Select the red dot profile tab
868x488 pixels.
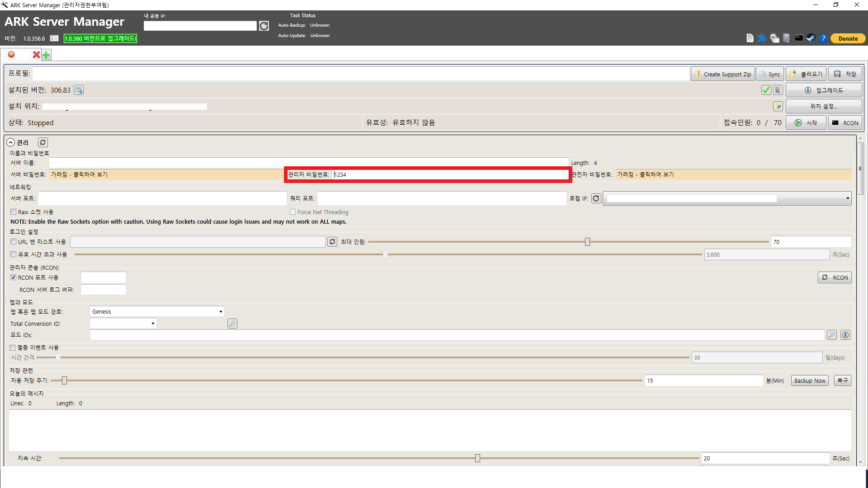(x=12, y=55)
